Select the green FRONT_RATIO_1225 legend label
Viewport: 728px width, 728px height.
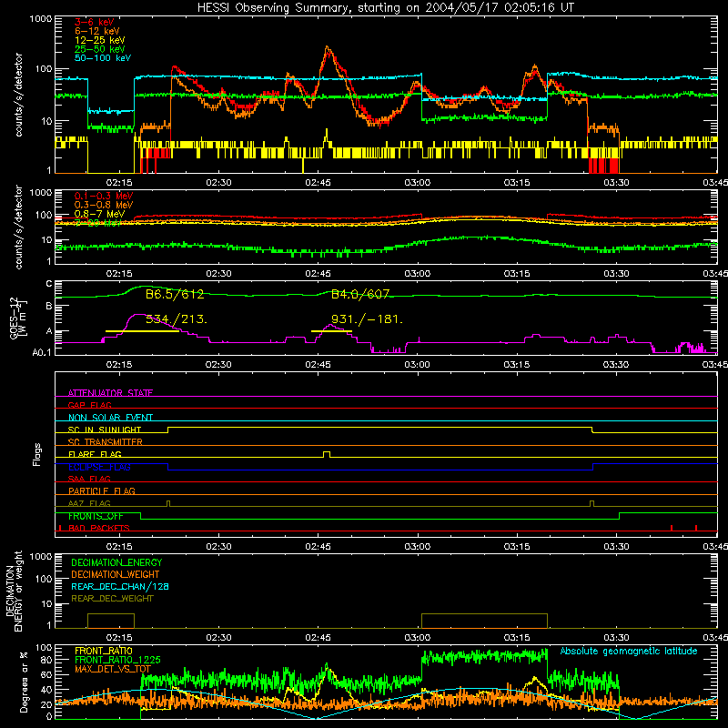[x=117, y=660]
